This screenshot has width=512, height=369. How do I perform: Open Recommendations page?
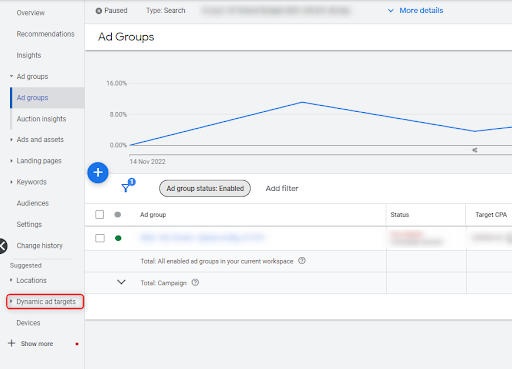(x=46, y=34)
